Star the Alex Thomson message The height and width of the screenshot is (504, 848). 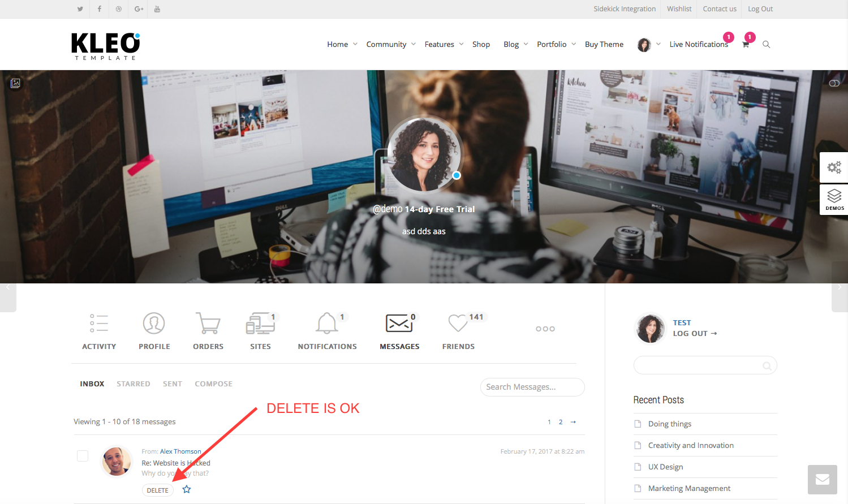pos(187,489)
